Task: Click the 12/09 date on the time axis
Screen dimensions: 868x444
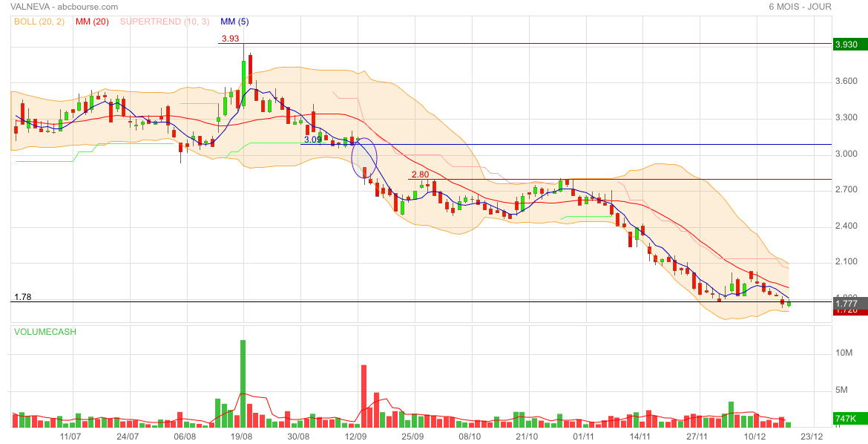Action: 356,437
